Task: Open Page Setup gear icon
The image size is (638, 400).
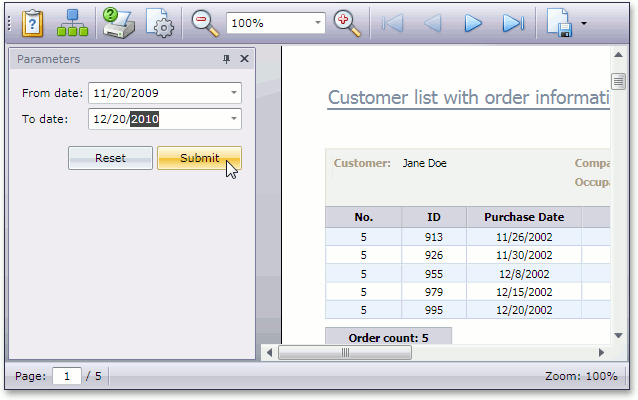Action: [x=160, y=23]
